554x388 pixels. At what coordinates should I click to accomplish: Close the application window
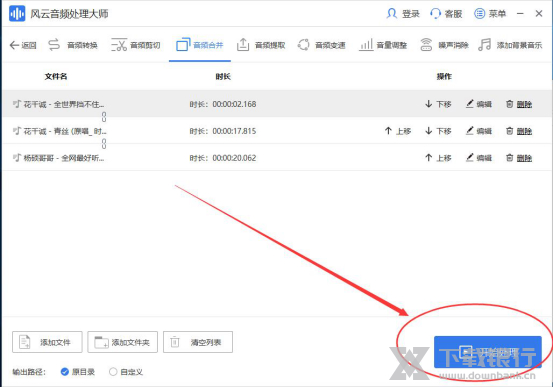tap(539, 13)
